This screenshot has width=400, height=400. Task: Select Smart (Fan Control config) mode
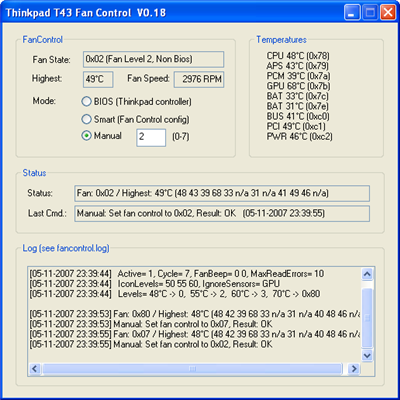coord(86,119)
